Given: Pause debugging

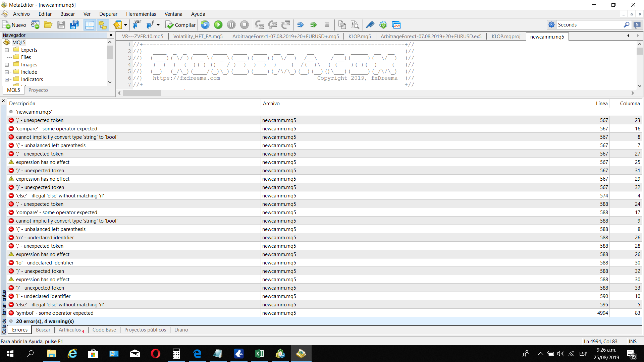Looking at the screenshot, I should point(231,25).
